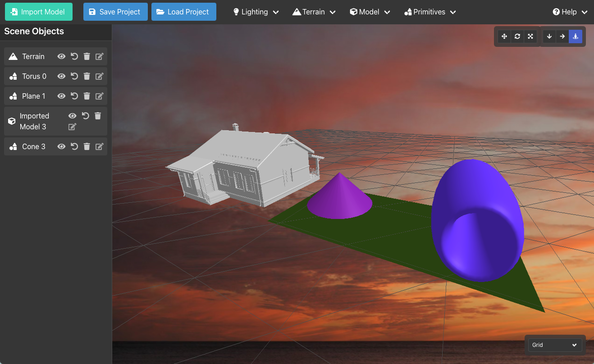This screenshot has height=364, width=594.
Task: Select the move (translate) gizmo tool
Action: [x=504, y=36]
